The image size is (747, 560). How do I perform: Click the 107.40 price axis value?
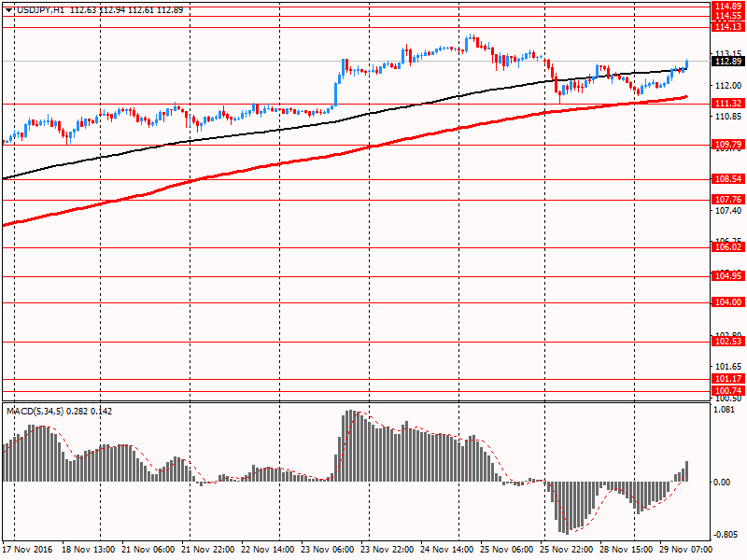tap(728, 211)
